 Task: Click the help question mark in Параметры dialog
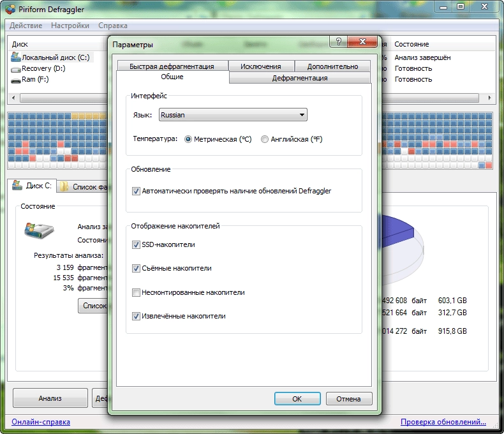point(338,41)
